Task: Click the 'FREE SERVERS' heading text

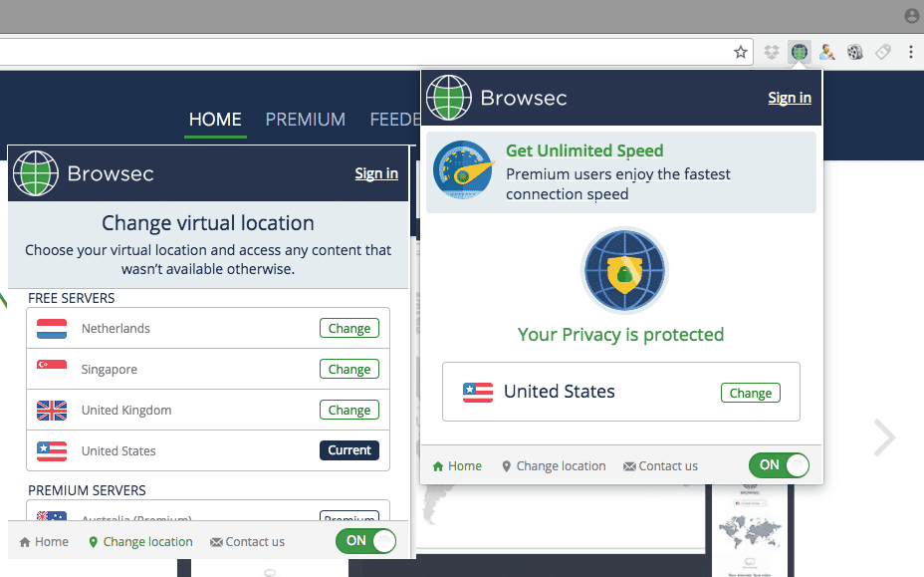Action: coord(72,298)
